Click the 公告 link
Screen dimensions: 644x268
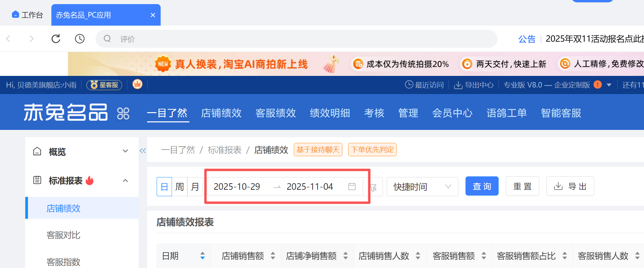(527, 39)
